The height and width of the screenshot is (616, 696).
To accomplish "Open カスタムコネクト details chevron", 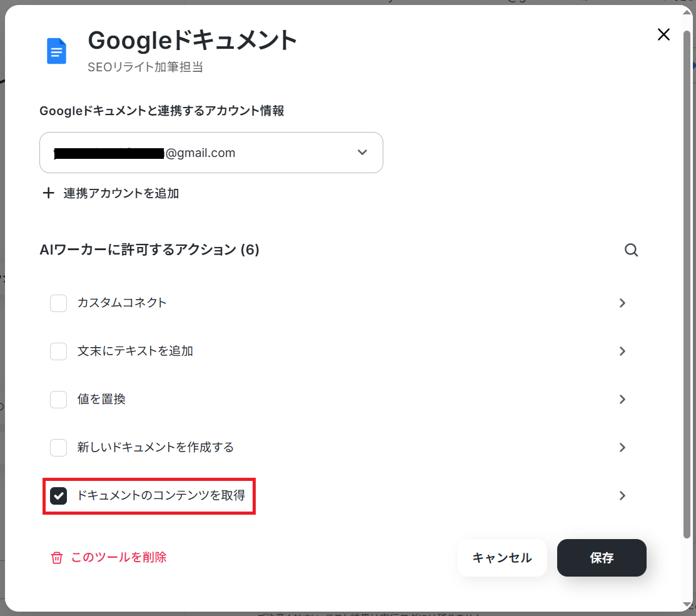I will click(622, 303).
